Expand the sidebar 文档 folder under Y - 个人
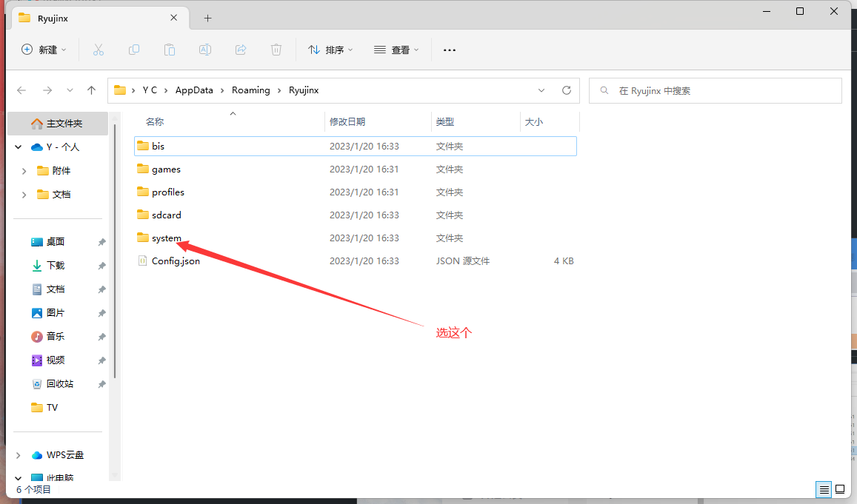Viewport: 857px width, 504px height. tap(24, 195)
